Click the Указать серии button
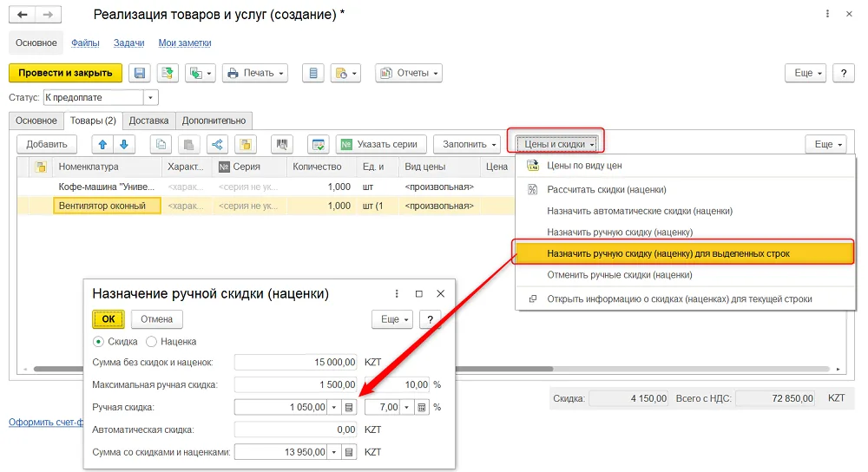Image resolution: width=868 pixels, height=472 pixels. click(x=381, y=144)
